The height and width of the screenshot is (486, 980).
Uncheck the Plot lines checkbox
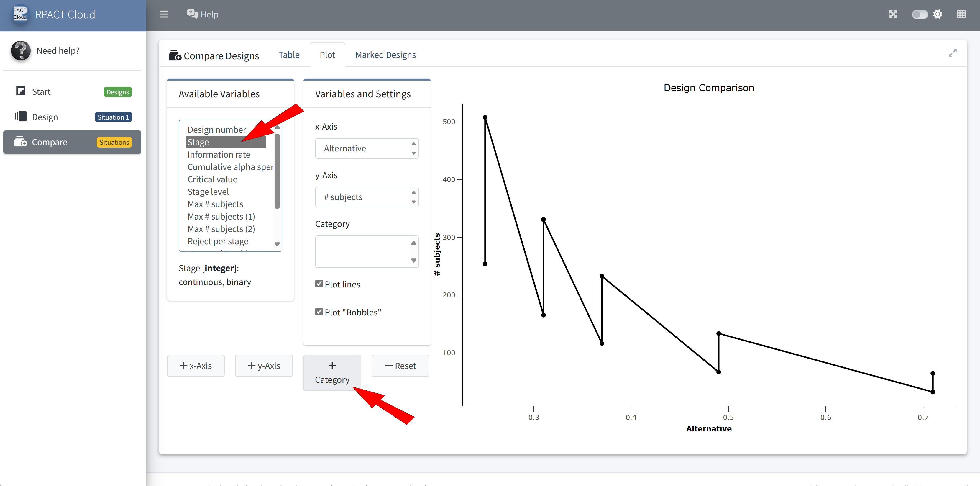(x=319, y=284)
